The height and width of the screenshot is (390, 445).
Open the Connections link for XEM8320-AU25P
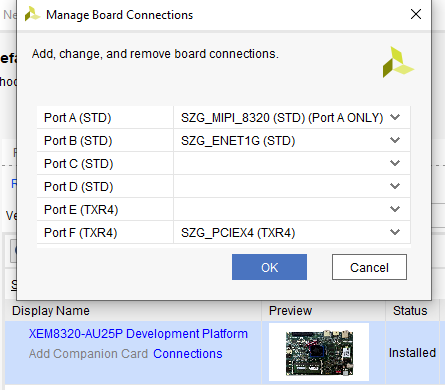click(x=188, y=354)
